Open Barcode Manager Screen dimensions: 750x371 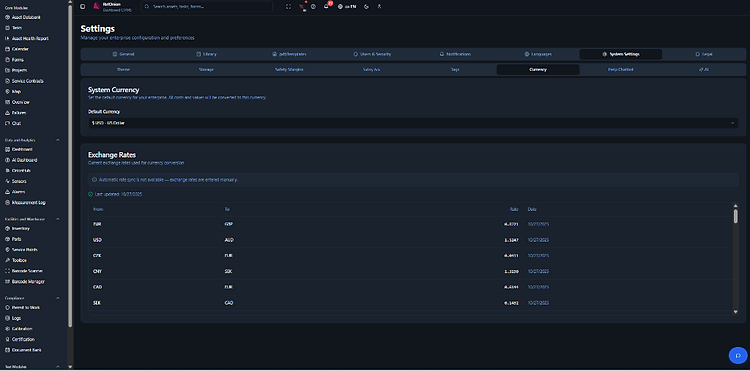pyautogui.click(x=24, y=282)
